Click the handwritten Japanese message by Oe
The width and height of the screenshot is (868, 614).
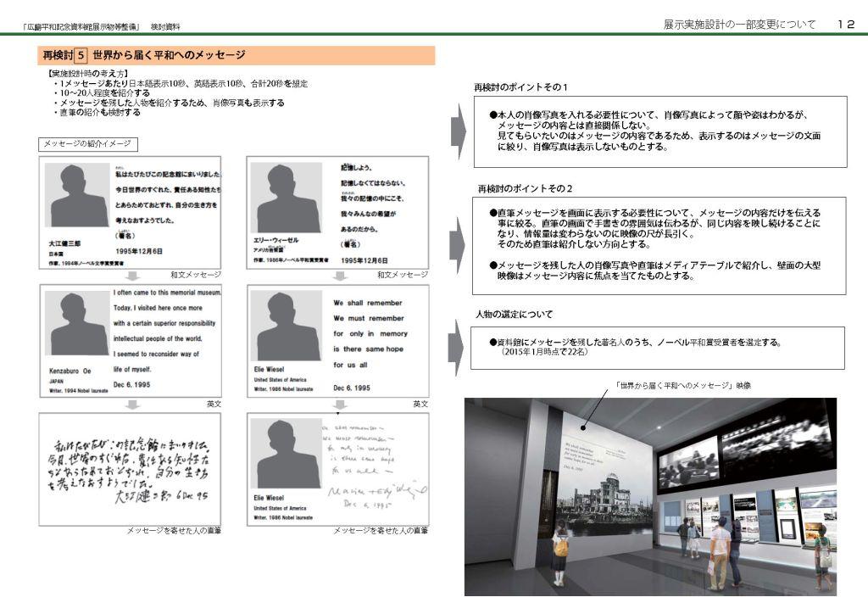130,470
